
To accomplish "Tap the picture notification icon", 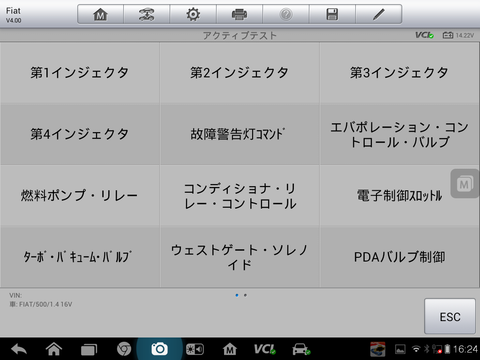I will click(x=400, y=349).
